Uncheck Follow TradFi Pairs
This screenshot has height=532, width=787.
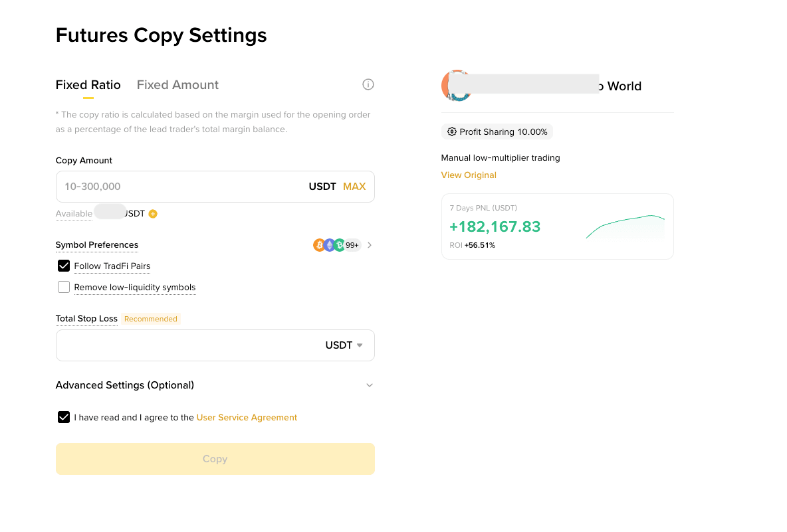click(x=64, y=266)
